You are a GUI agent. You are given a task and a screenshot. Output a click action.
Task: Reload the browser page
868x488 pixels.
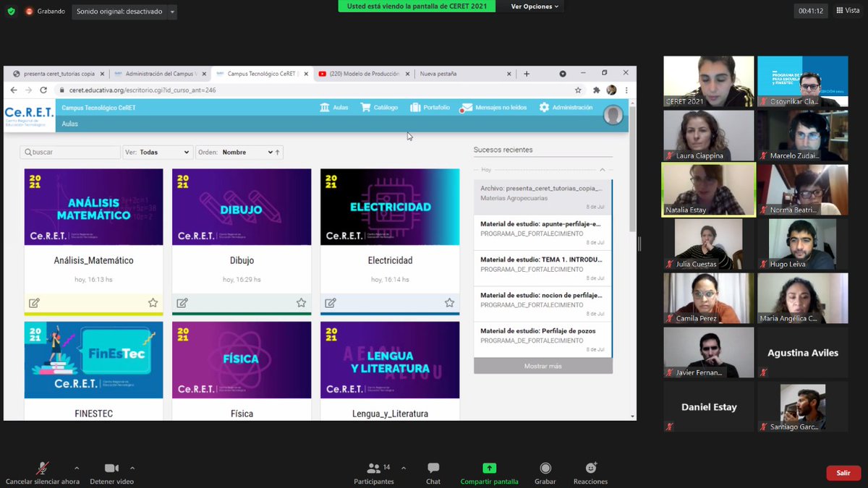coord(43,90)
